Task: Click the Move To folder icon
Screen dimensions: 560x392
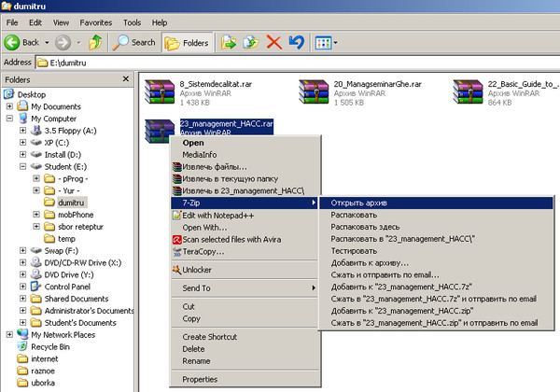Action: pos(229,43)
